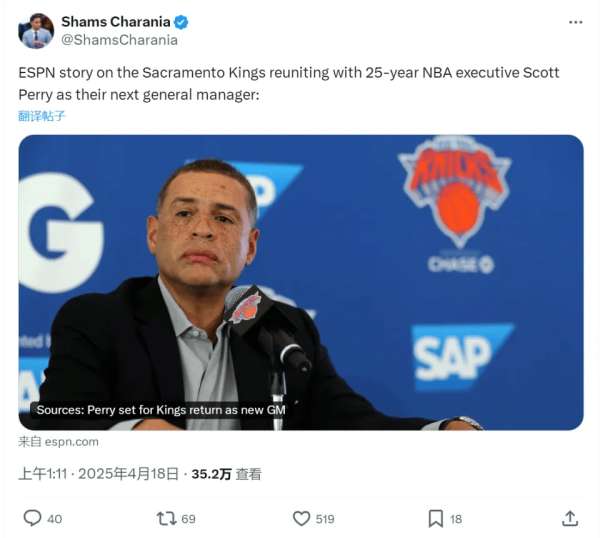The width and height of the screenshot is (600, 538).
Task: Click the @ShamsCharania handle
Action: point(119,40)
